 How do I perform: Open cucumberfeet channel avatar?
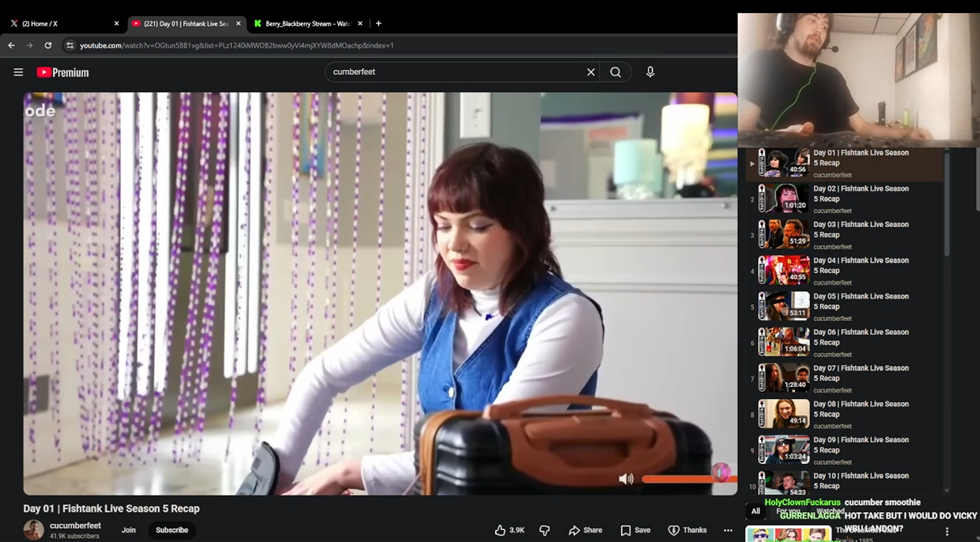click(34, 530)
